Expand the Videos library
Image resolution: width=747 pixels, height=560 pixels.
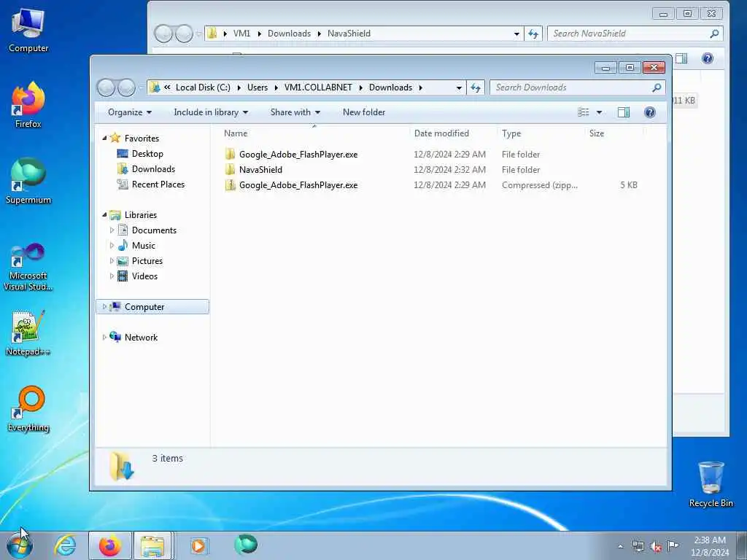pos(112,276)
